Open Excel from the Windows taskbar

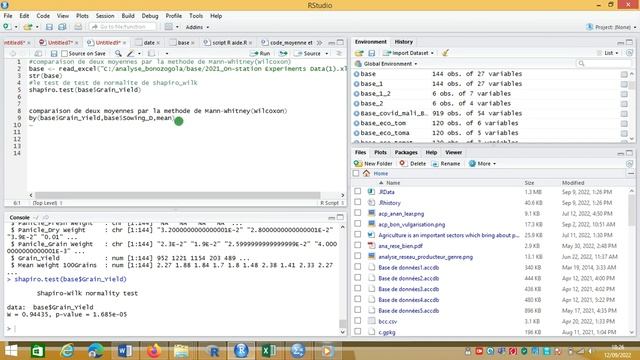click(269, 351)
